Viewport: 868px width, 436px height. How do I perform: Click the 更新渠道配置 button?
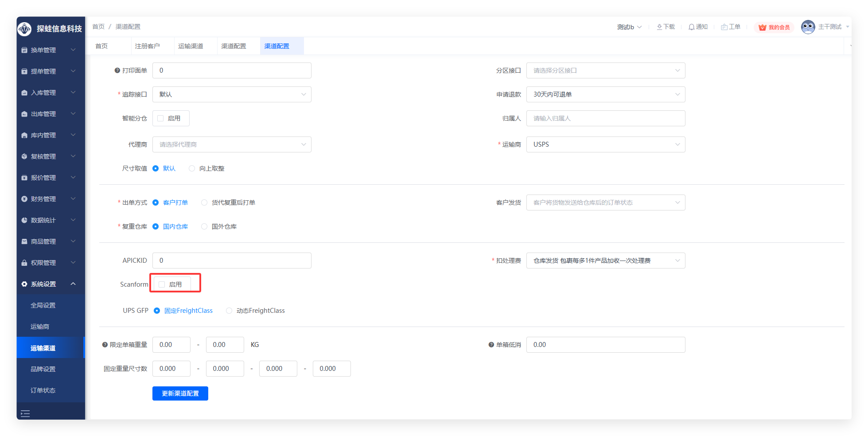click(x=180, y=393)
